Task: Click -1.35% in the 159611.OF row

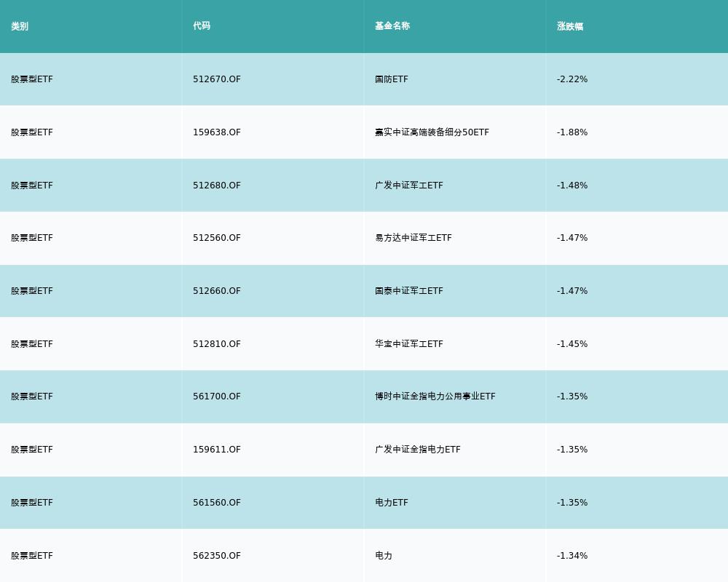Action: (572, 450)
